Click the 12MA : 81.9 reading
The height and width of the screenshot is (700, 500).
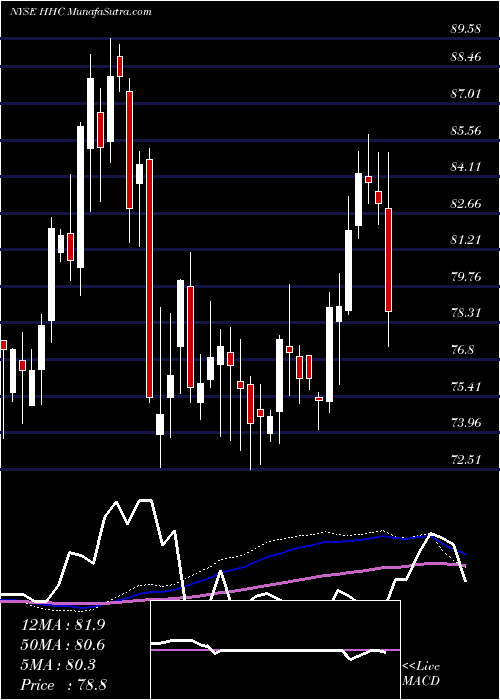[x=63, y=625]
